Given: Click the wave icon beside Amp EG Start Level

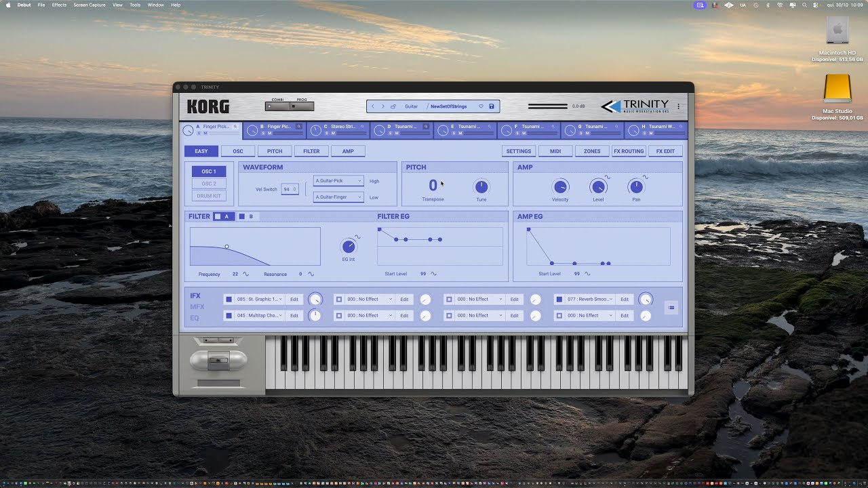Looking at the screenshot, I should tap(587, 274).
